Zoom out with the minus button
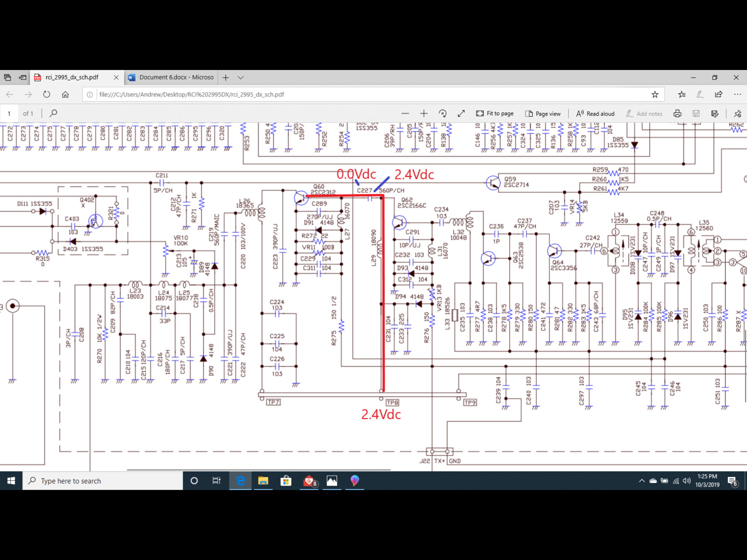The image size is (747, 560). coord(405,113)
